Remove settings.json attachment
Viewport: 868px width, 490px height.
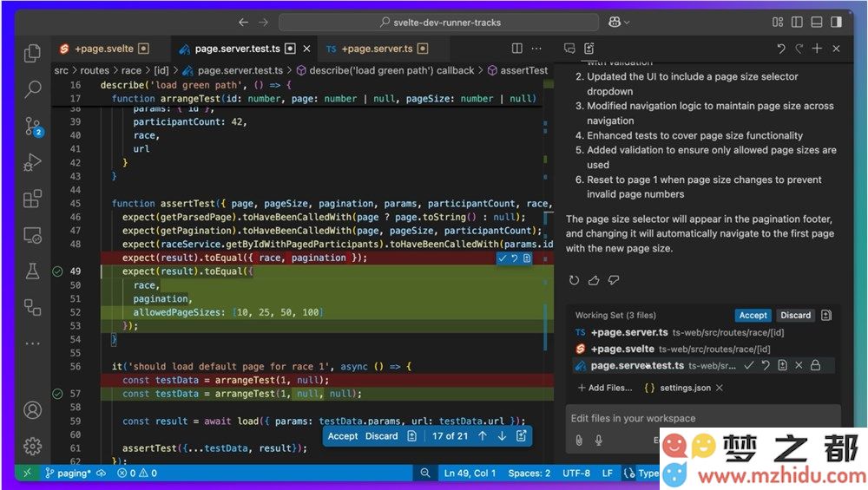[719, 388]
